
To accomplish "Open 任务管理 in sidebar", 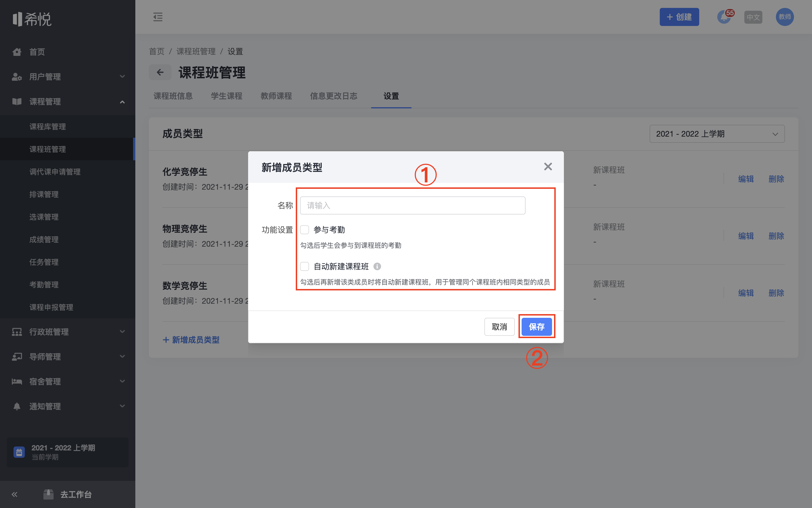I will (67, 262).
